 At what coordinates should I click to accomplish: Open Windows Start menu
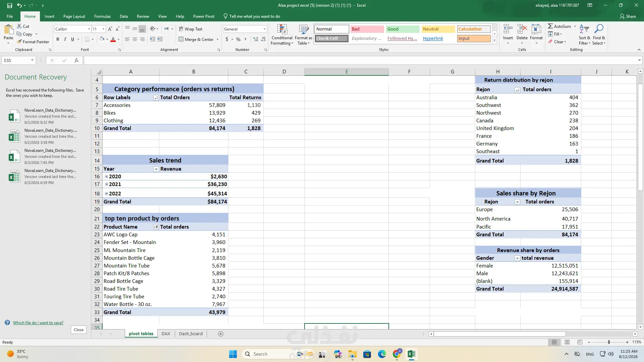(x=233, y=354)
